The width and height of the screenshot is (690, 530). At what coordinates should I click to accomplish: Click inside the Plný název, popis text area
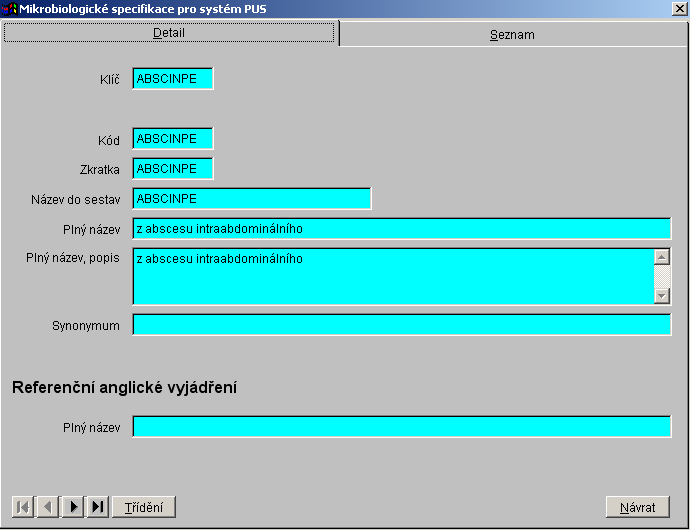392,276
